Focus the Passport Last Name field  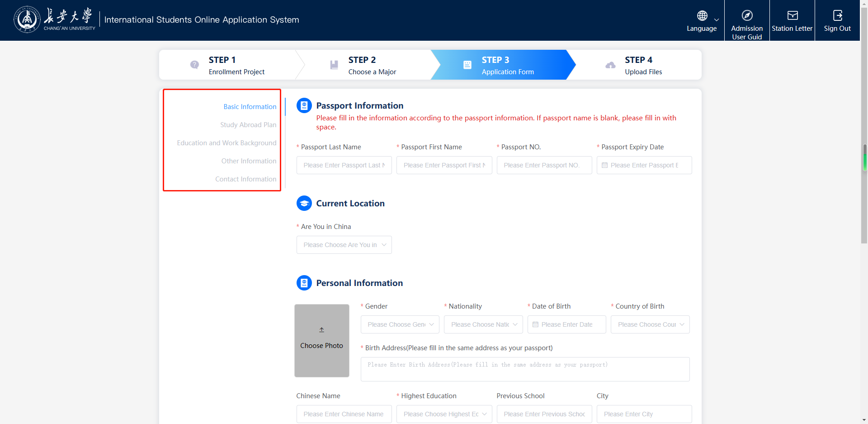[x=344, y=165]
